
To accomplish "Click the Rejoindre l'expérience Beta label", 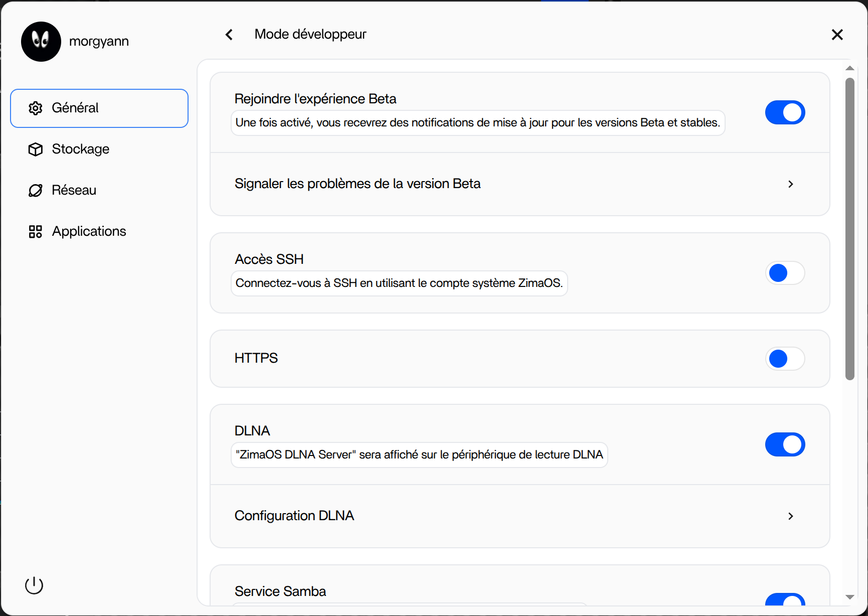I will pos(315,99).
